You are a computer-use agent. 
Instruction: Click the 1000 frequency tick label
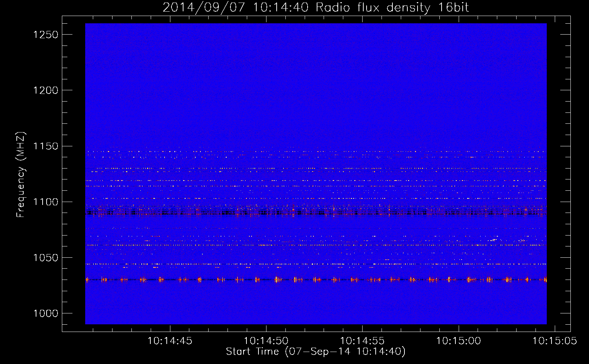[46, 313]
